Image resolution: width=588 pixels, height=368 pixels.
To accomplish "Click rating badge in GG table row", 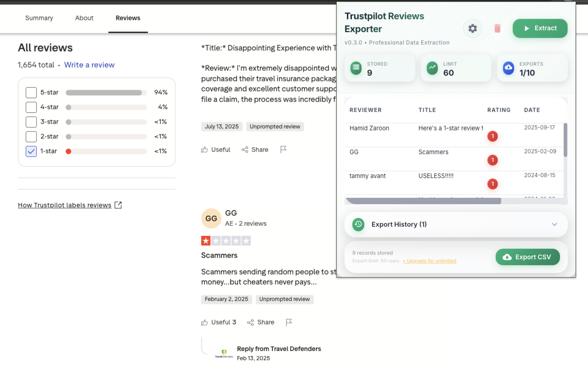I will click(492, 160).
